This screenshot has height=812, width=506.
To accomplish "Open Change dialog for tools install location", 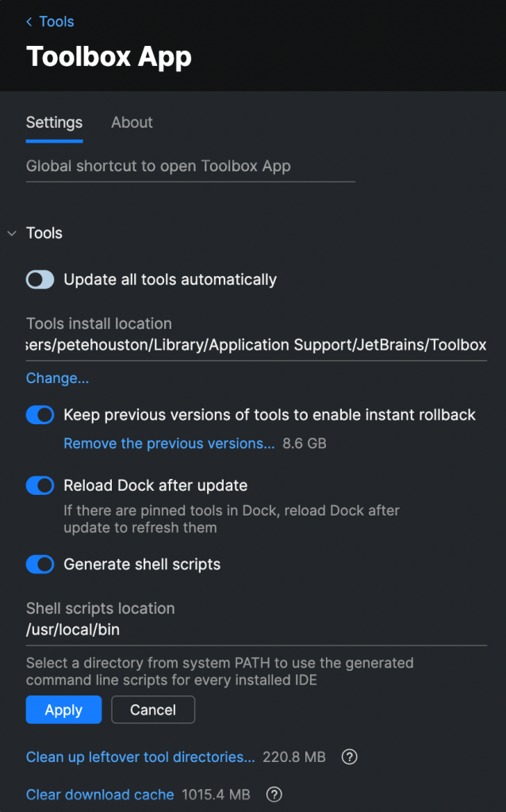I will 57,378.
